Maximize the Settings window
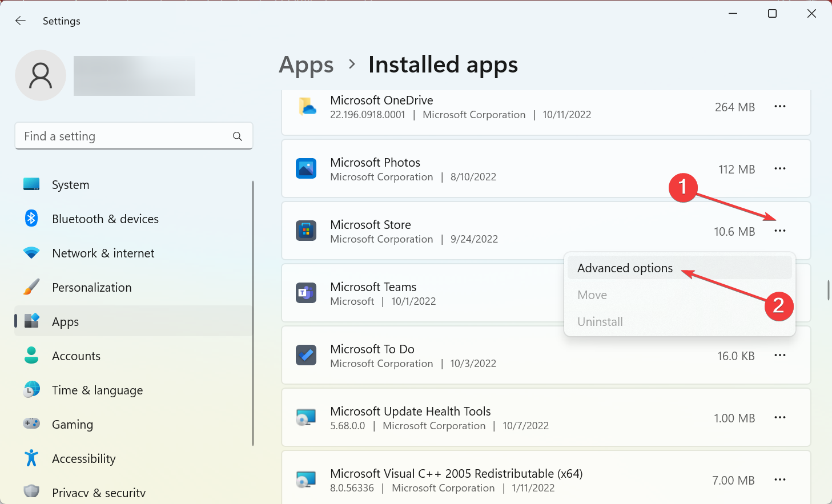 click(x=772, y=14)
